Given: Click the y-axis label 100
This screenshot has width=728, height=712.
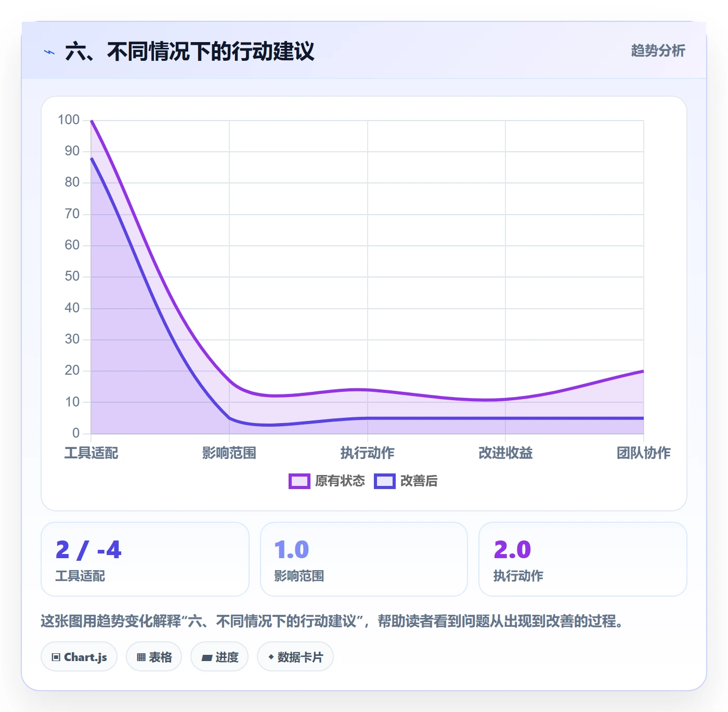Looking at the screenshot, I should [x=69, y=120].
